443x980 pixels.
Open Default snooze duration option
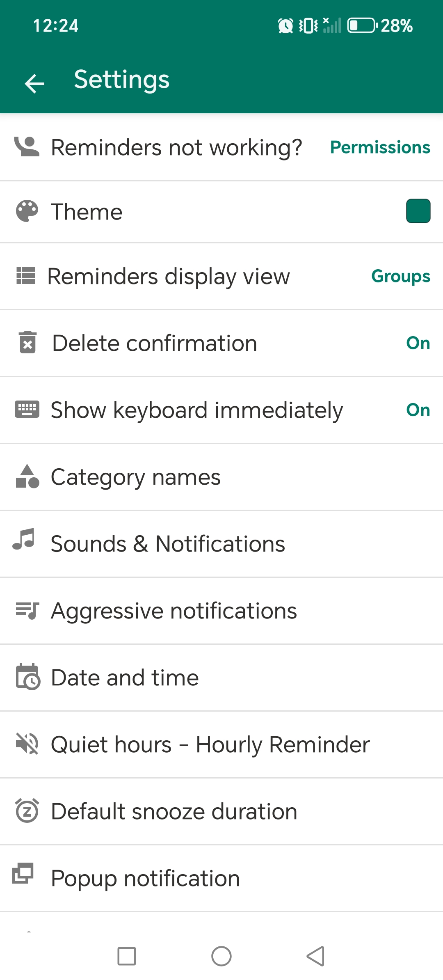[x=174, y=811]
